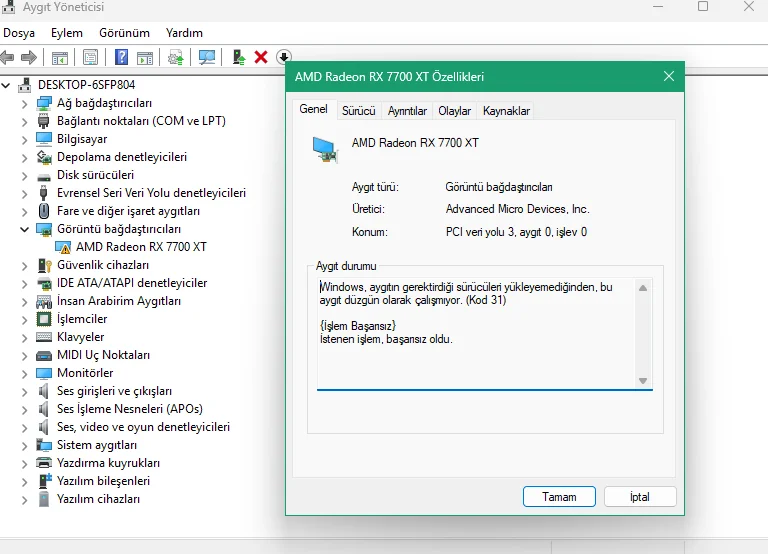Click the Forward arrow toolbar icon

click(x=29, y=57)
